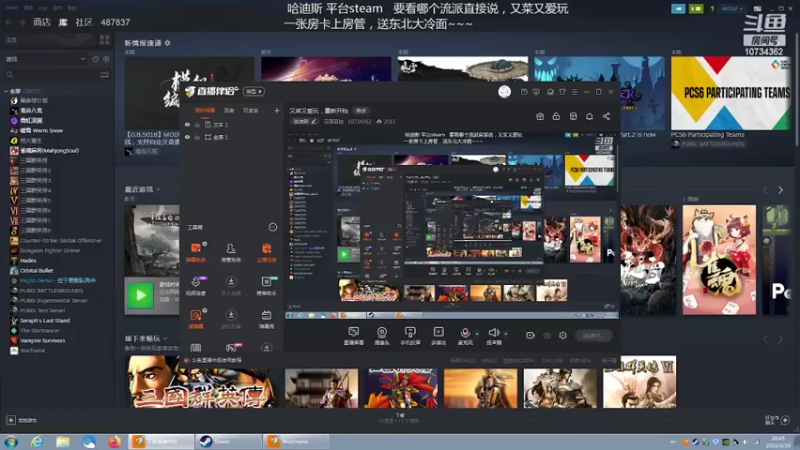Open the 视频连麦 video co-stream tool
The image size is (800, 450).
(x=195, y=286)
